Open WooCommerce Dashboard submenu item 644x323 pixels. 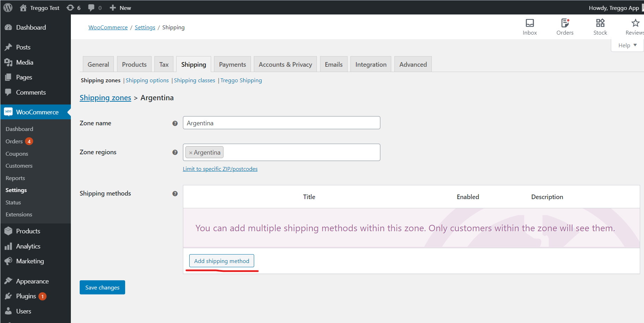(x=19, y=129)
